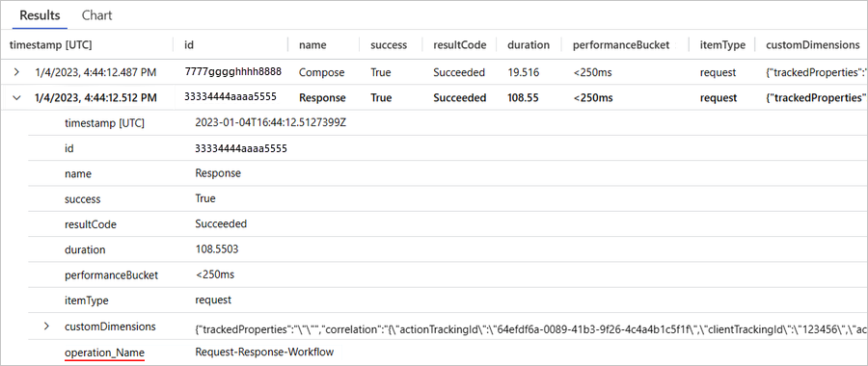The height and width of the screenshot is (366, 868).
Task: Click the detail customDimensions field label
Action: coord(110,327)
